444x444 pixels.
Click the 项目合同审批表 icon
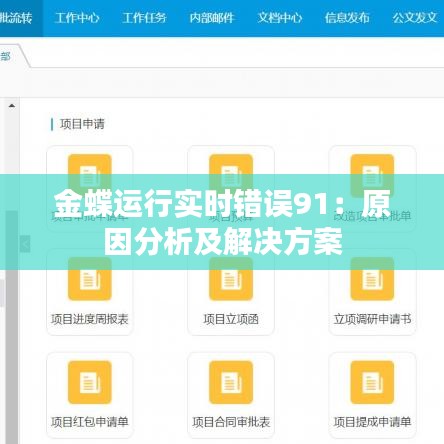tap(231, 382)
